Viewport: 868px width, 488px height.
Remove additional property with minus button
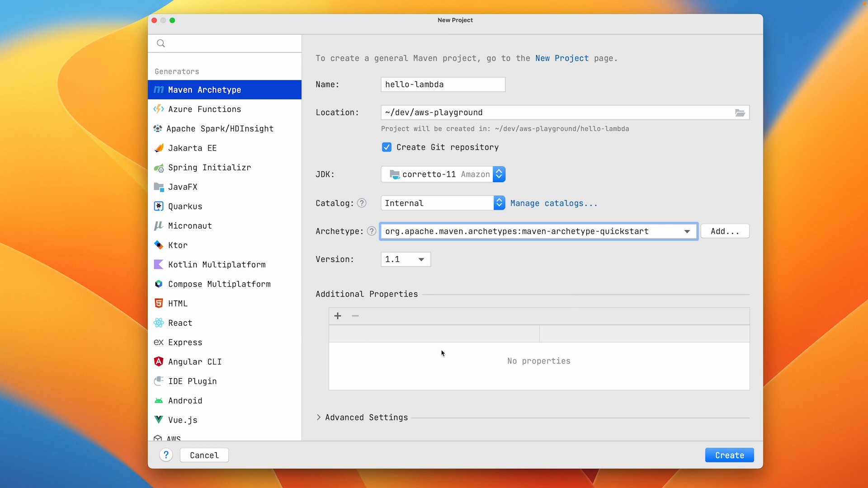356,315
